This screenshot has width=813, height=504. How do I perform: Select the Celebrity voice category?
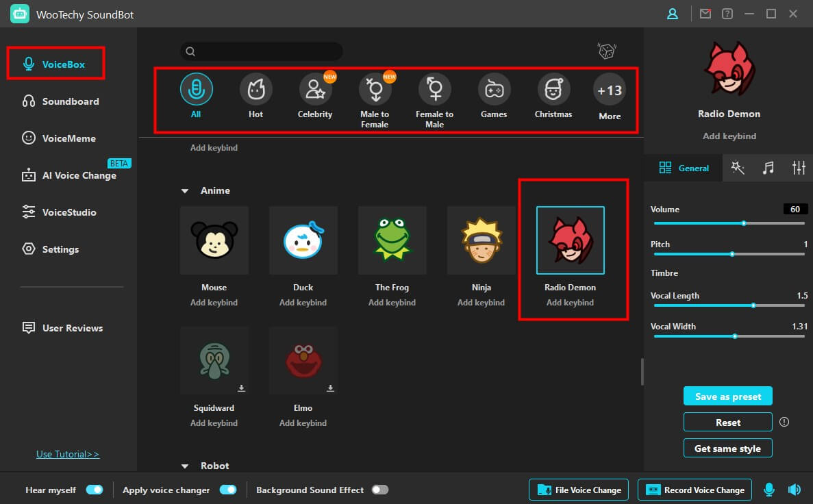click(315, 89)
